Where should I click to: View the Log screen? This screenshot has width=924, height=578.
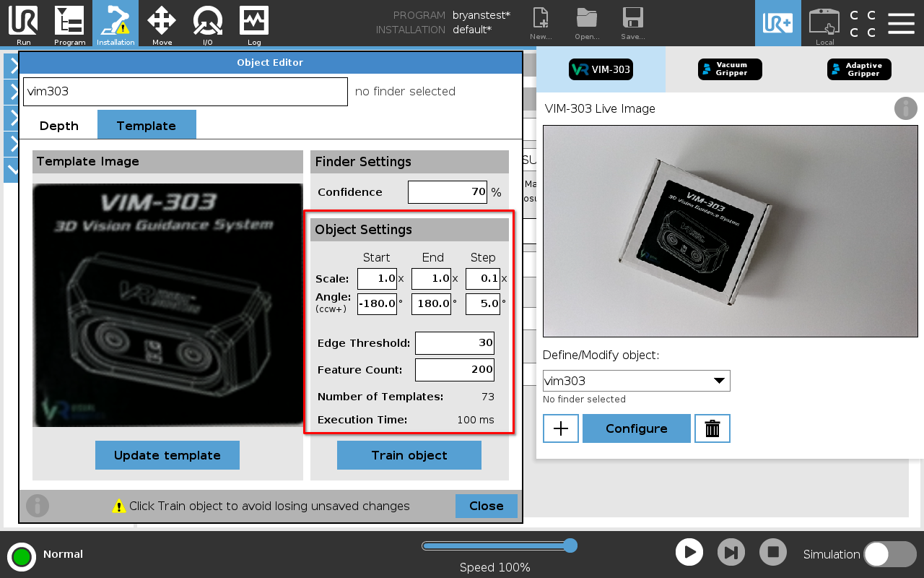(254, 23)
